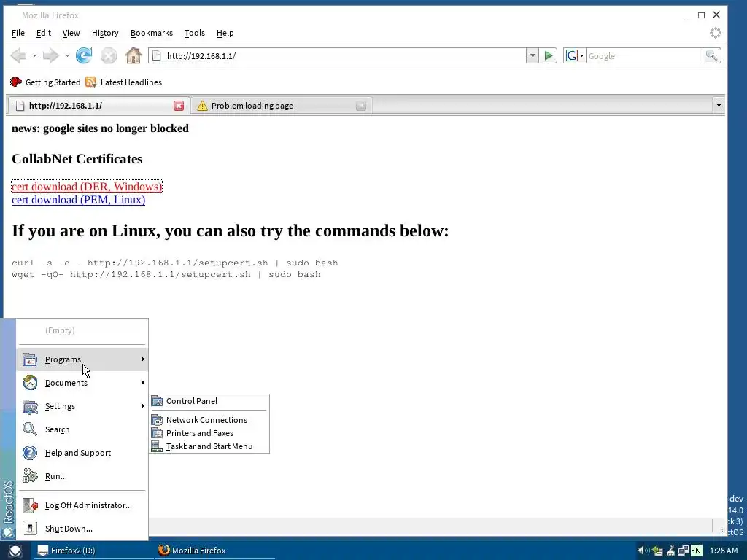The width and height of the screenshot is (747, 560).
Task: Open the View menu
Action: [x=71, y=33]
